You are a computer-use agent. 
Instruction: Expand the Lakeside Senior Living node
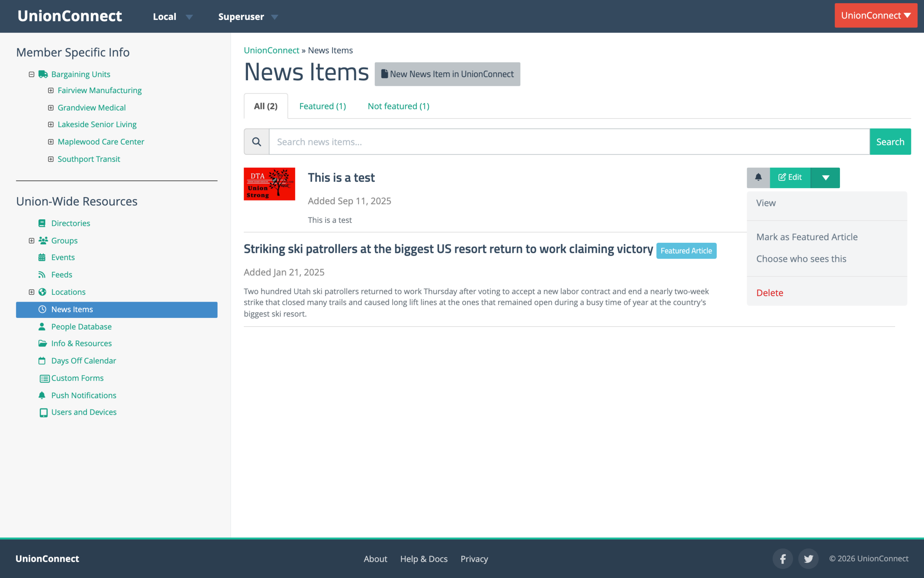coord(51,125)
